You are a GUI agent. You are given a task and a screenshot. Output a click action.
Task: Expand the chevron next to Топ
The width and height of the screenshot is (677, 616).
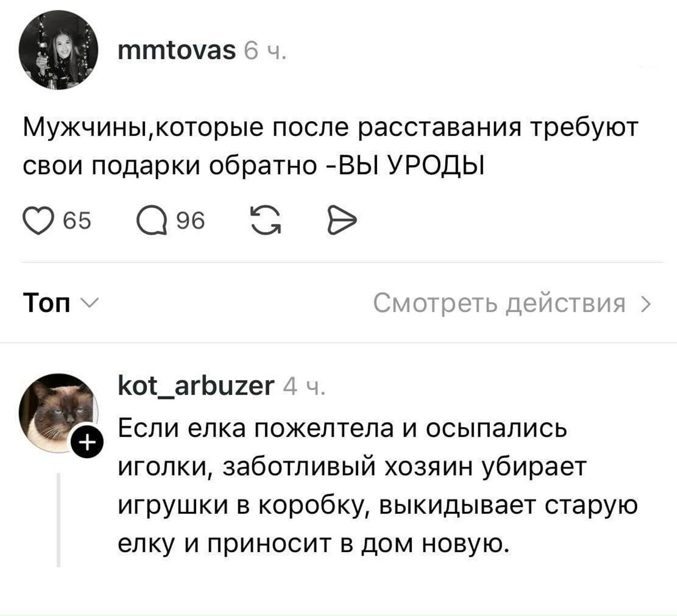(x=87, y=303)
